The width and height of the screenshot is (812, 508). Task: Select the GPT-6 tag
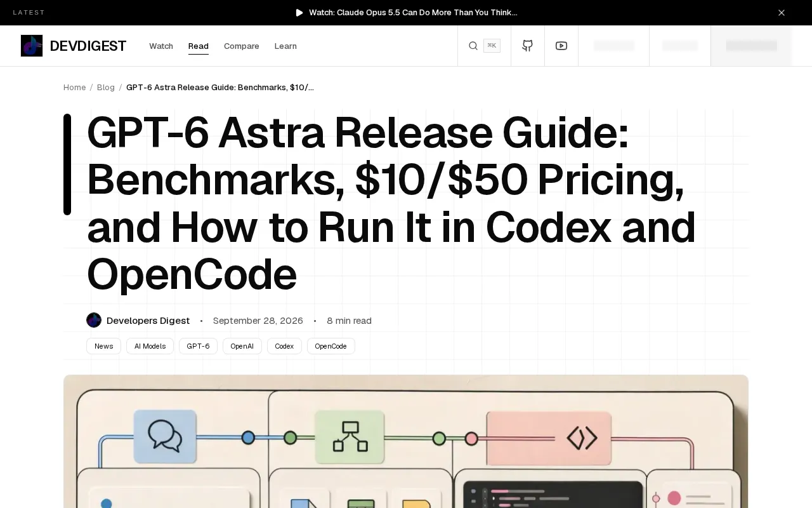click(198, 346)
